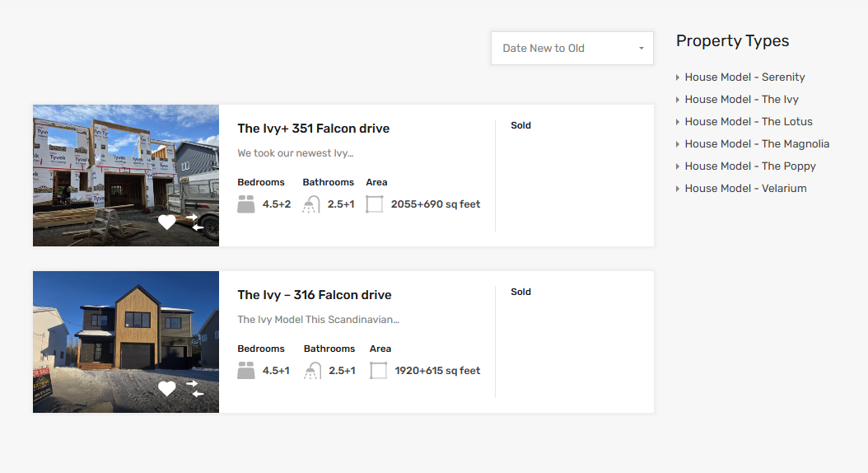The height and width of the screenshot is (473, 868).
Task: Open House Model - Velarium property type
Action: pos(745,189)
